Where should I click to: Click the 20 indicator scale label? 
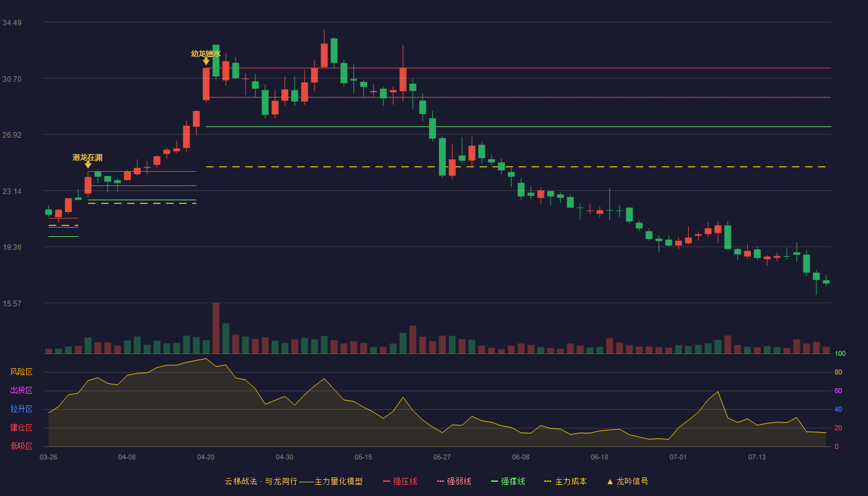pyautogui.click(x=838, y=428)
